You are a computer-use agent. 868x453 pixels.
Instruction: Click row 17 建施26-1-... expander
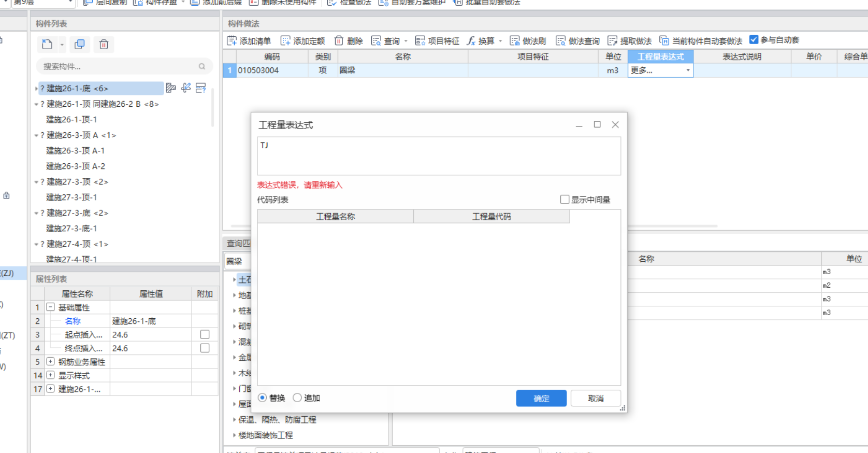pyautogui.click(x=51, y=388)
